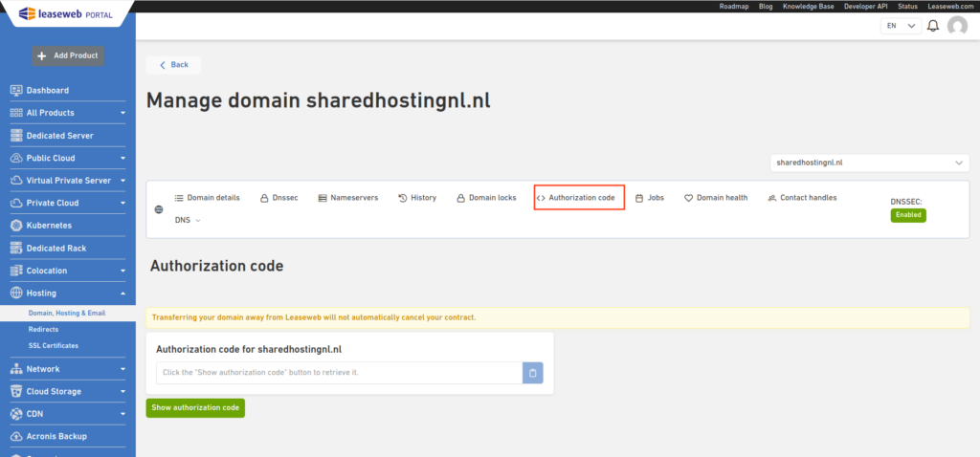Expand the Cloud Storage submenu arrow

point(123,391)
